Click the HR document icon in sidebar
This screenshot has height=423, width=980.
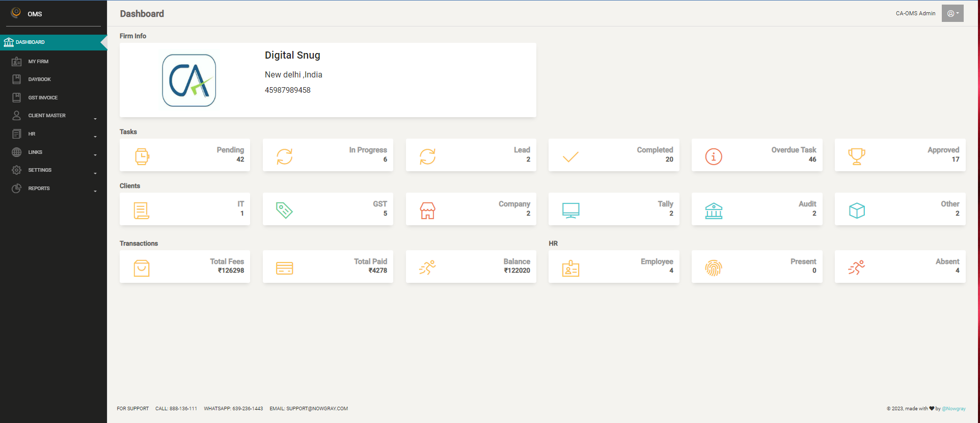[x=17, y=134]
